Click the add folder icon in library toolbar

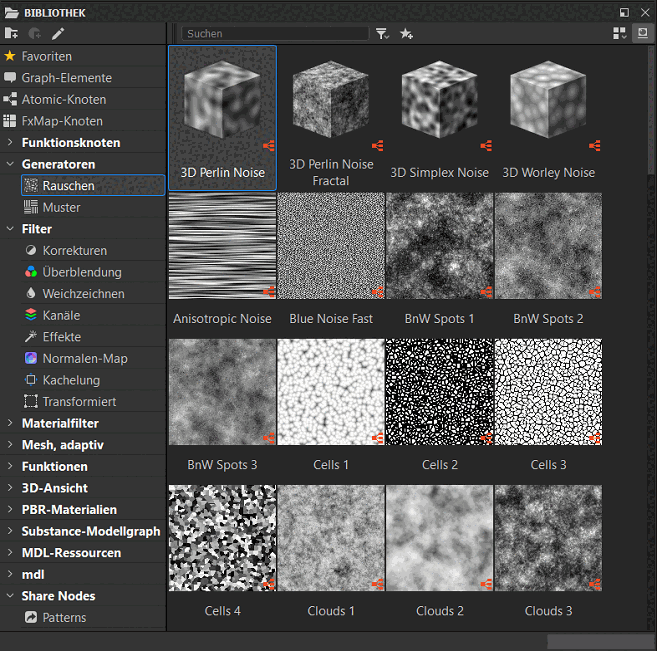pyautogui.click(x=11, y=33)
